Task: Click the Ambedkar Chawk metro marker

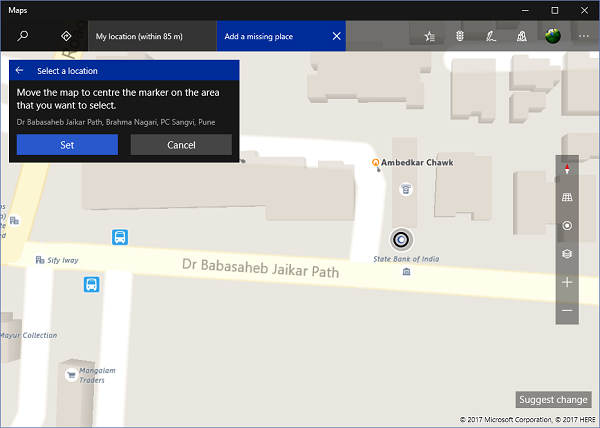Action: (x=376, y=162)
